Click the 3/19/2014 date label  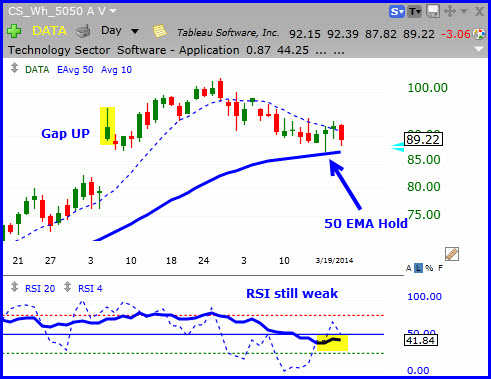click(x=334, y=260)
